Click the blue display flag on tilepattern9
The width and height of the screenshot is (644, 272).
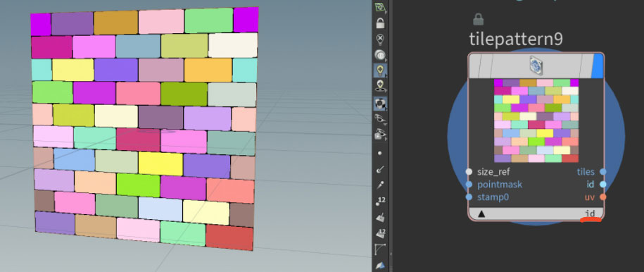tap(598, 66)
